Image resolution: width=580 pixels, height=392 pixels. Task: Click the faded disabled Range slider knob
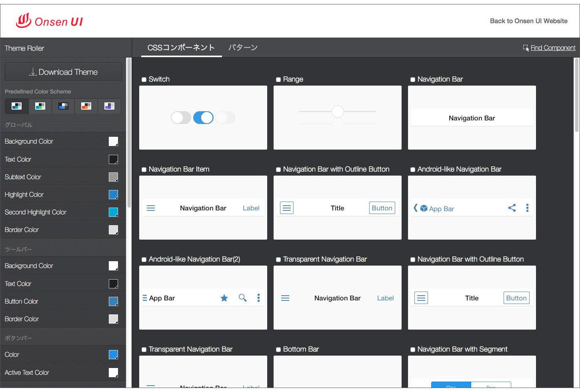click(338, 124)
